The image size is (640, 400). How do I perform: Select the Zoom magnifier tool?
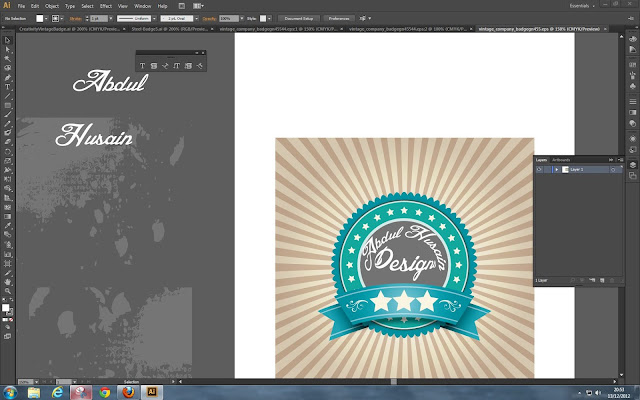click(x=7, y=291)
